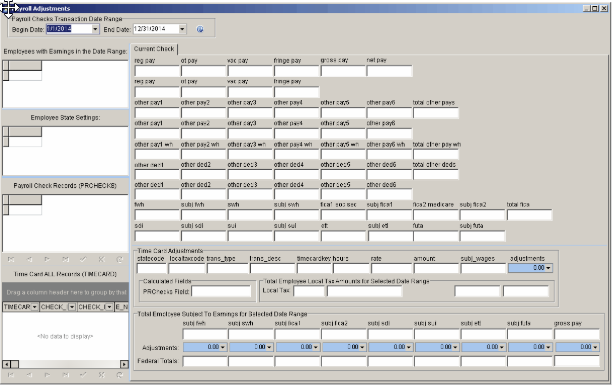Viewport: 612px width, 386px height.
Task: Click the statecode field
Action: click(152, 269)
